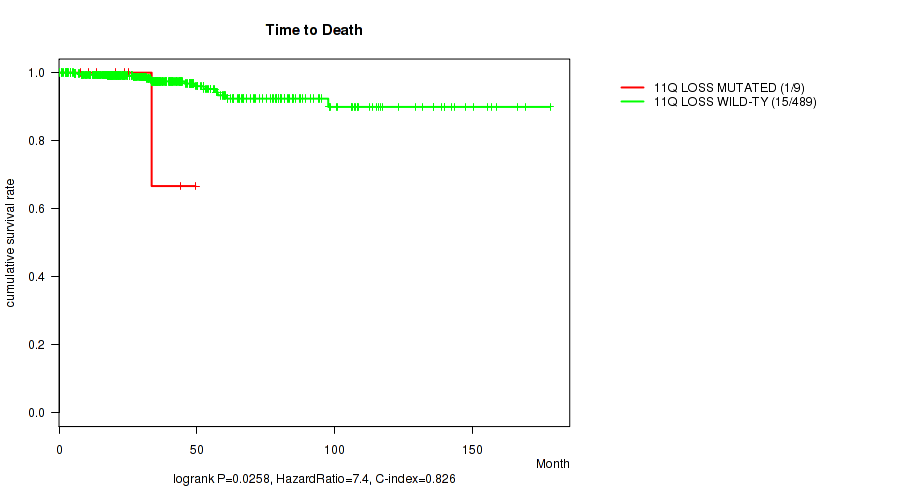This screenshot has height=500, width=900.
Task: Click the 0.6 tick label on y-axis
Action: (36, 209)
